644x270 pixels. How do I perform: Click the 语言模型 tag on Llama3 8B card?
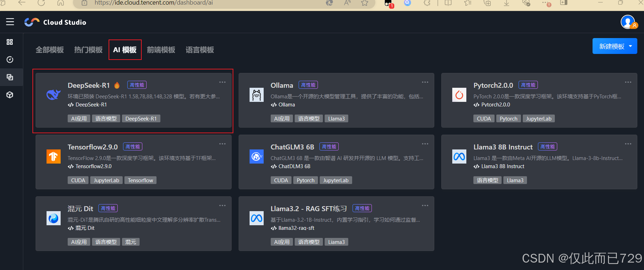487,180
